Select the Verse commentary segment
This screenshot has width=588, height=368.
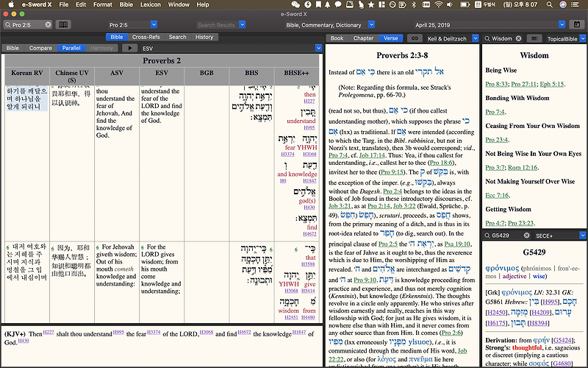[390, 38]
